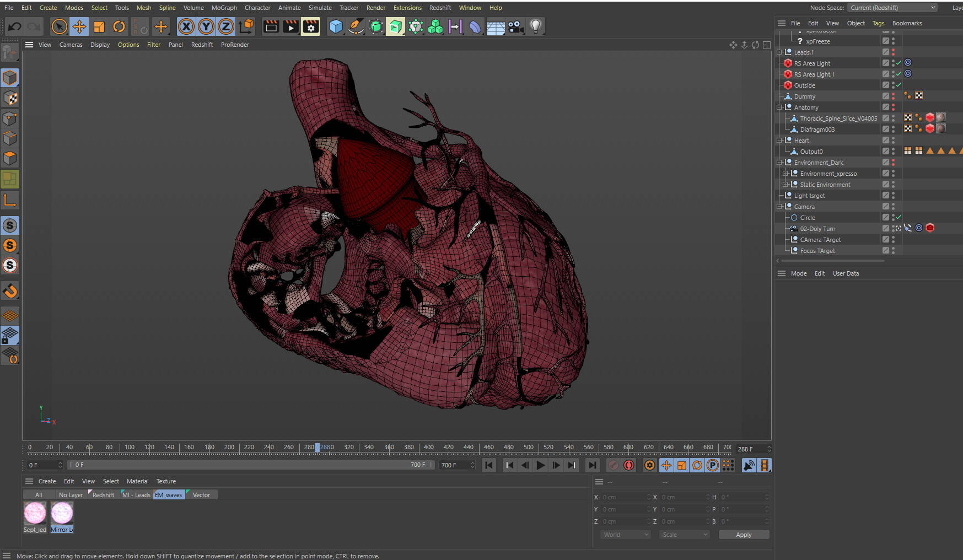Screen dimensions: 963x560
Task: Toggle visibility dots for Heart object
Action: [x=893, y=141]
